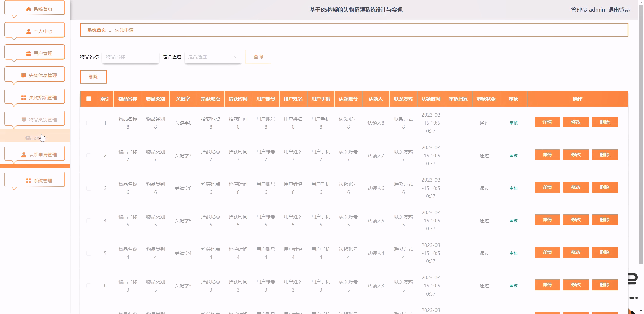
Task: Open 个人中心 sidebar menu
Action: (x=35, y=30)
